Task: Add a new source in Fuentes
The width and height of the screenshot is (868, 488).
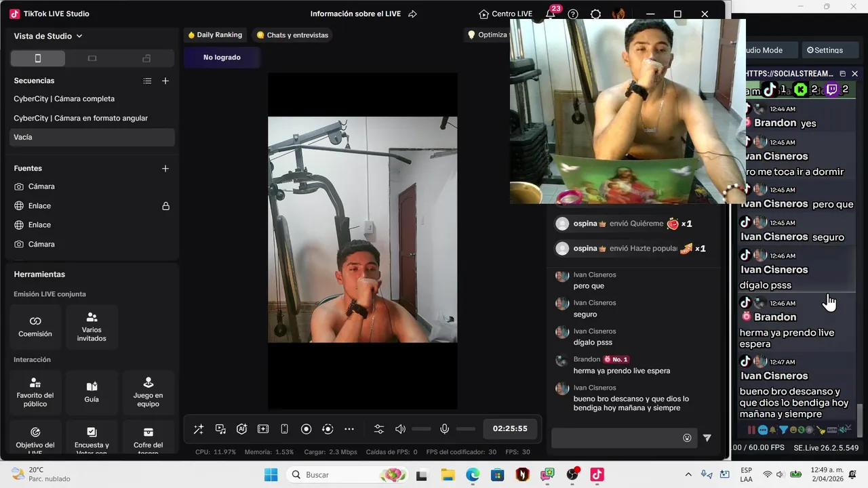Action: 165,168
